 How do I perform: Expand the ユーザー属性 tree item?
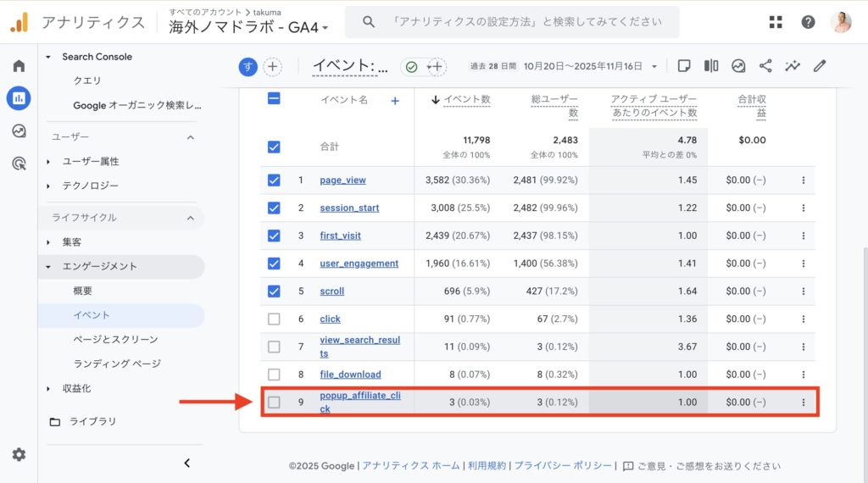point(48,162)
